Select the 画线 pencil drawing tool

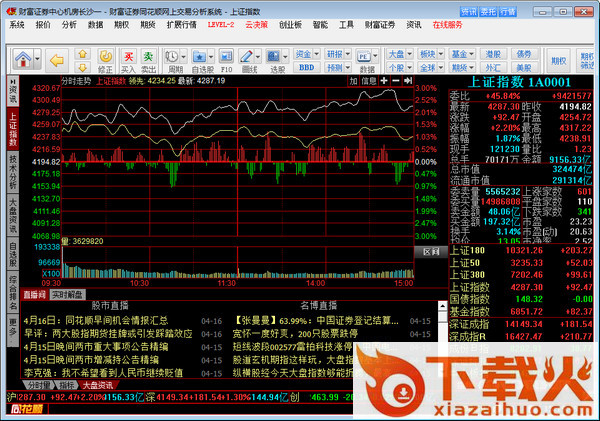[246, 57]
